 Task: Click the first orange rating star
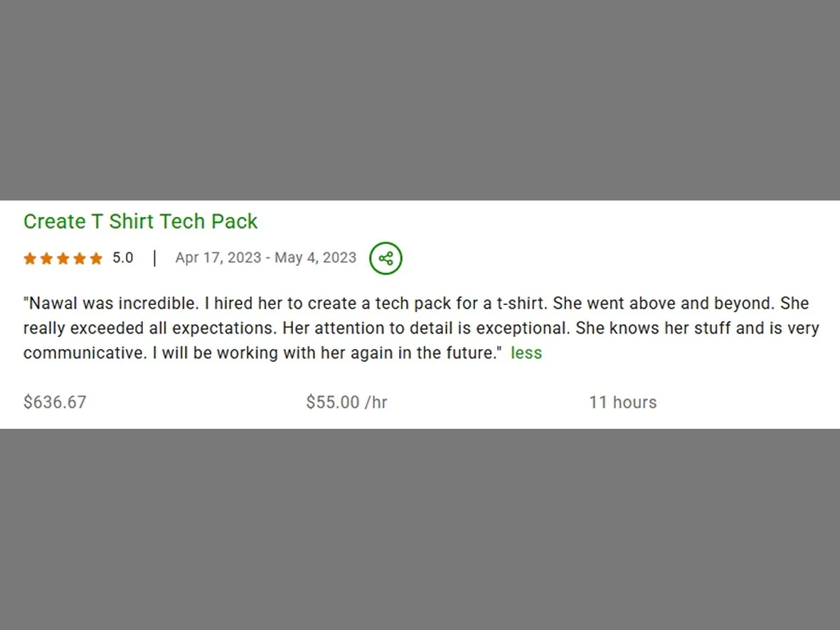[30, 259]
